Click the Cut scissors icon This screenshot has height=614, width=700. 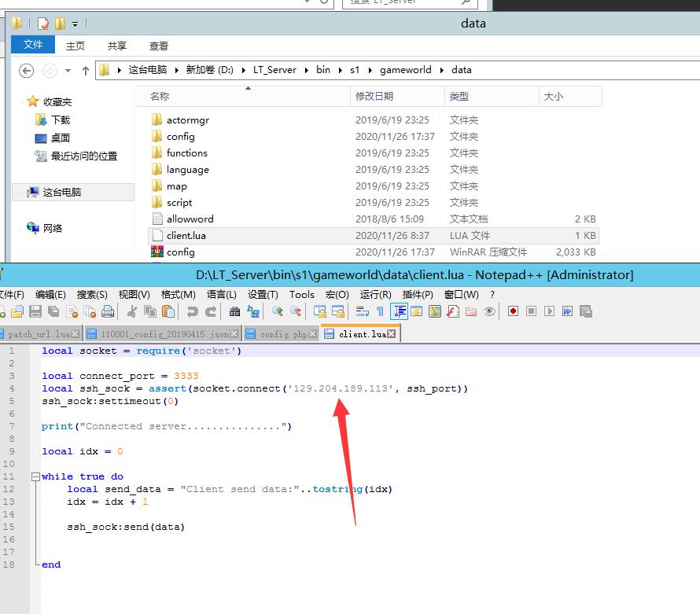tap(131, 311)
